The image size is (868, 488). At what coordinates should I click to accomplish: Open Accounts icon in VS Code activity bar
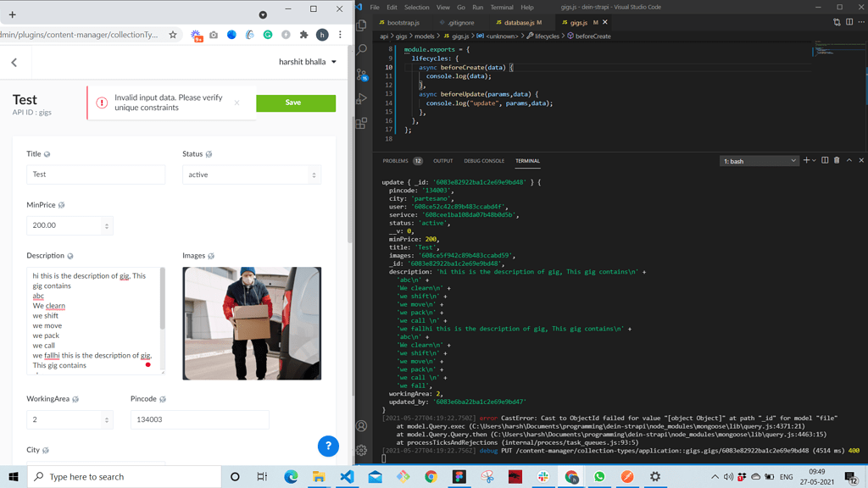[x=361, y=426]
